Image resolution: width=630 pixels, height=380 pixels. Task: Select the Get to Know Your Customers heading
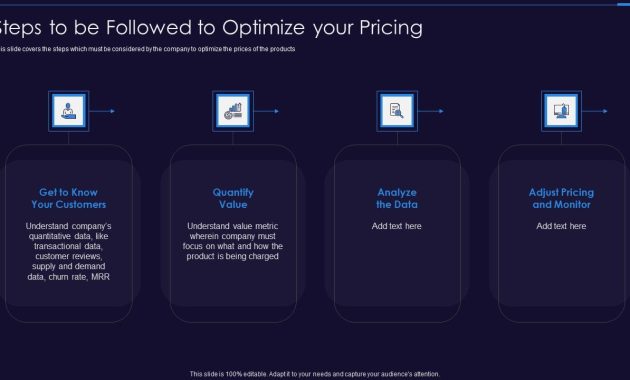pos(69,198)
